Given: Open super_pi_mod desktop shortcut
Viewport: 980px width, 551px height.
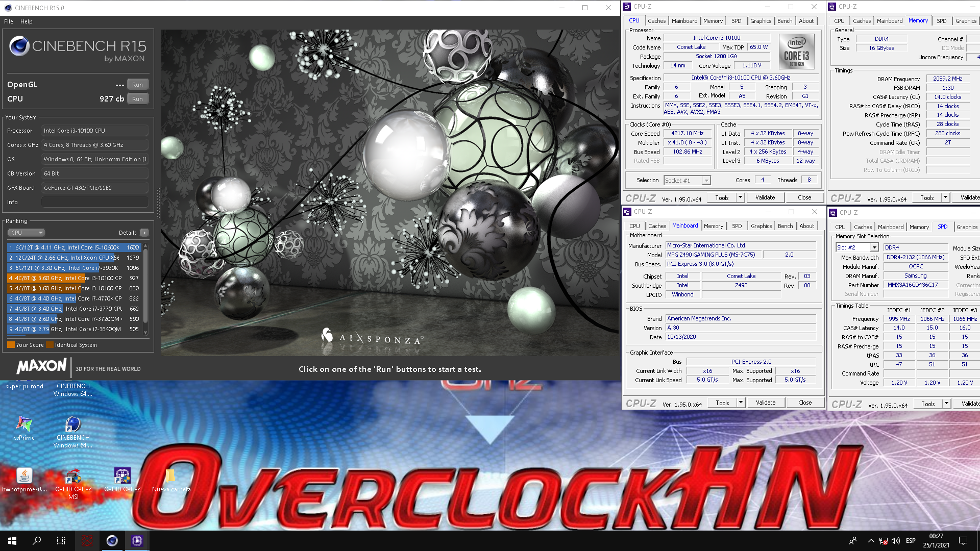Looking at the screenshot, I should 24,386.
